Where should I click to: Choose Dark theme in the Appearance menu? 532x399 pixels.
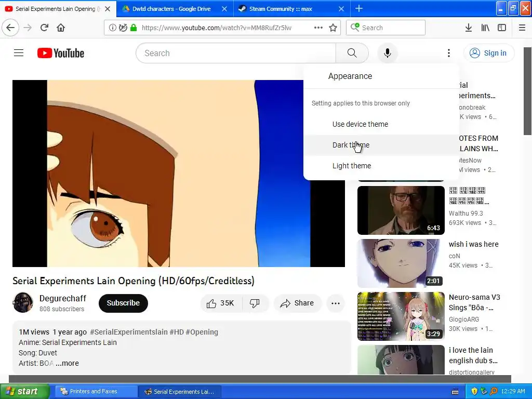381,145
